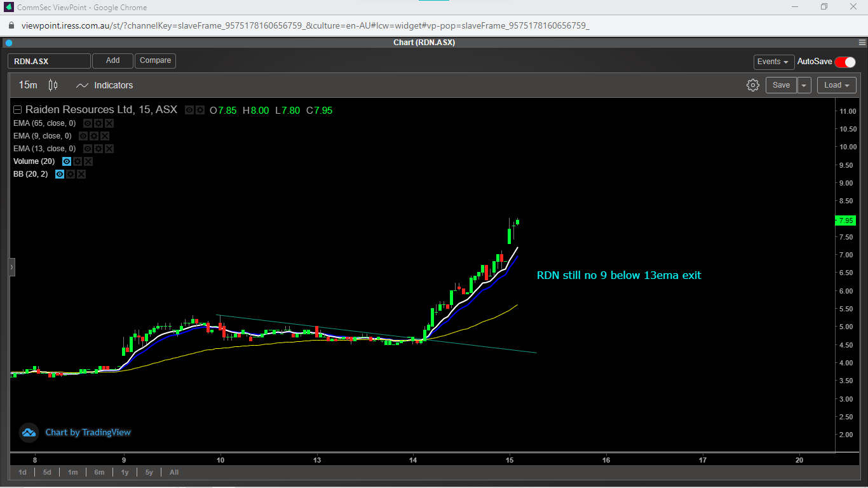Select the 1m time range

click(x=73, y=472)
